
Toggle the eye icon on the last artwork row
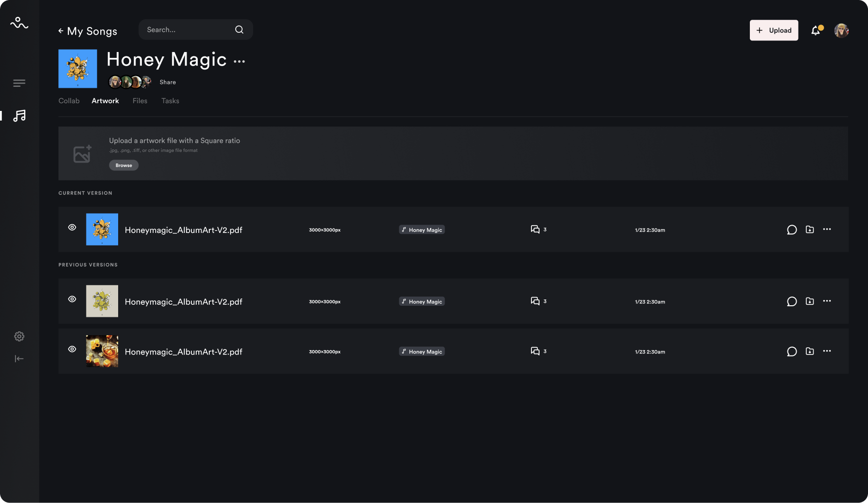pos(72,349)
